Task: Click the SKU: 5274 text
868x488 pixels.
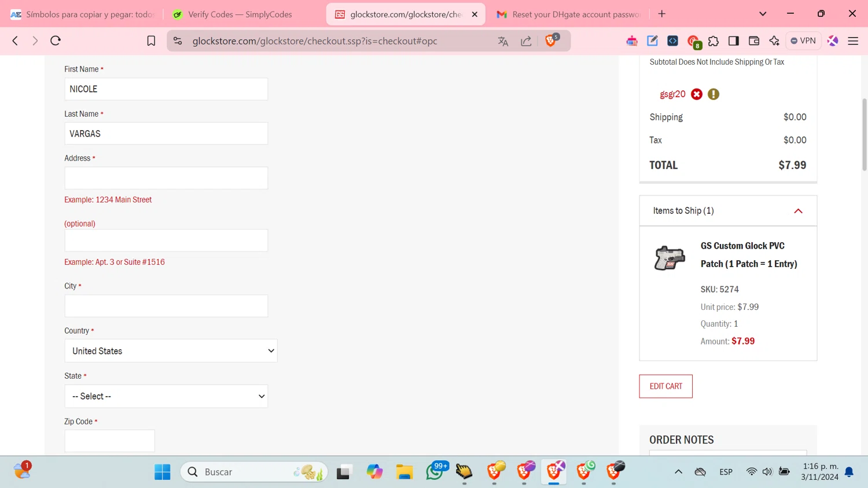Action: coord(719,289)
